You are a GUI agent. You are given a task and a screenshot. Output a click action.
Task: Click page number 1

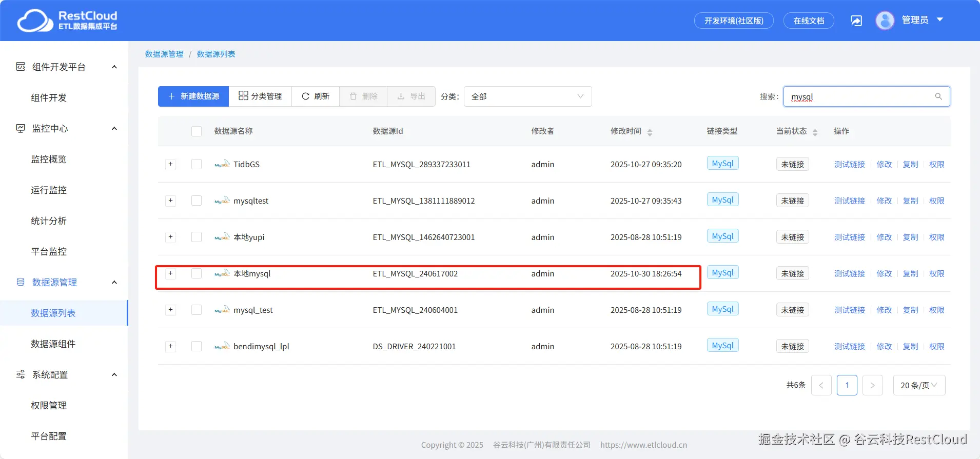coord(847,385)
